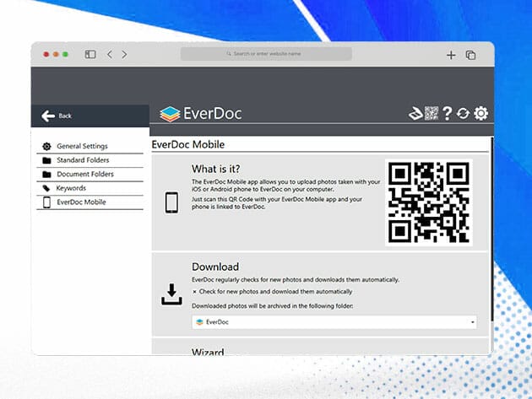
Task: Open the Keywords settings section
Action: pyautogui.click(x=71, y=188)
